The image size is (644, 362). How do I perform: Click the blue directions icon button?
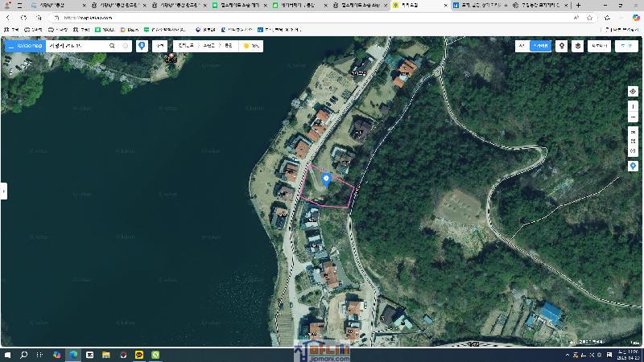coord(142,46)
